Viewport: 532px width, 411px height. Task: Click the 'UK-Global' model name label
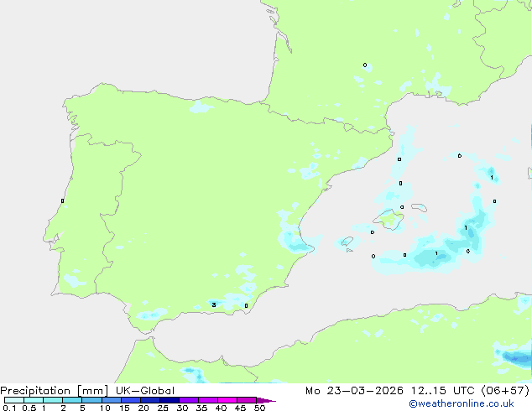click(x=145, y=391)
